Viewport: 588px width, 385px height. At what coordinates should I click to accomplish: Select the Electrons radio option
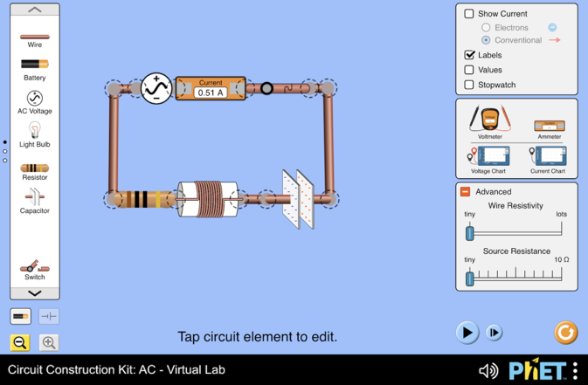tap(486, 27)
